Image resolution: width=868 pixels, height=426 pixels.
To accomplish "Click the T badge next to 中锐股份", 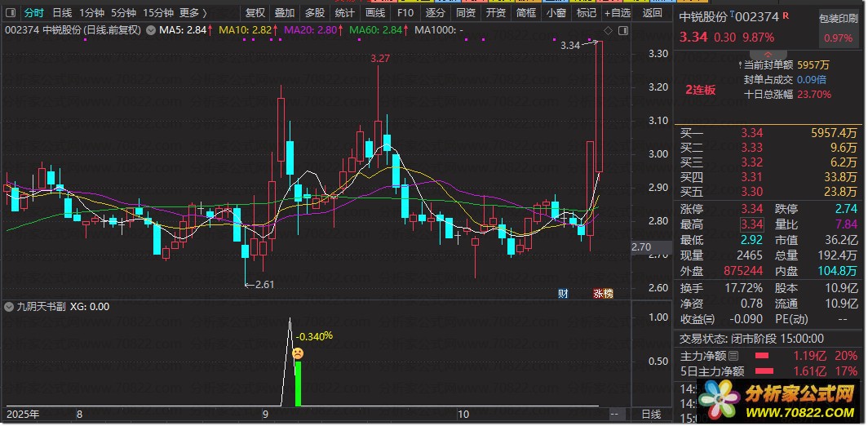I will 733,14.
